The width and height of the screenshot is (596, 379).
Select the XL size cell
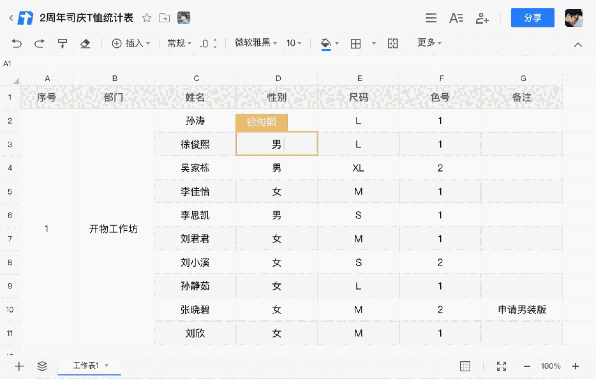358,168
